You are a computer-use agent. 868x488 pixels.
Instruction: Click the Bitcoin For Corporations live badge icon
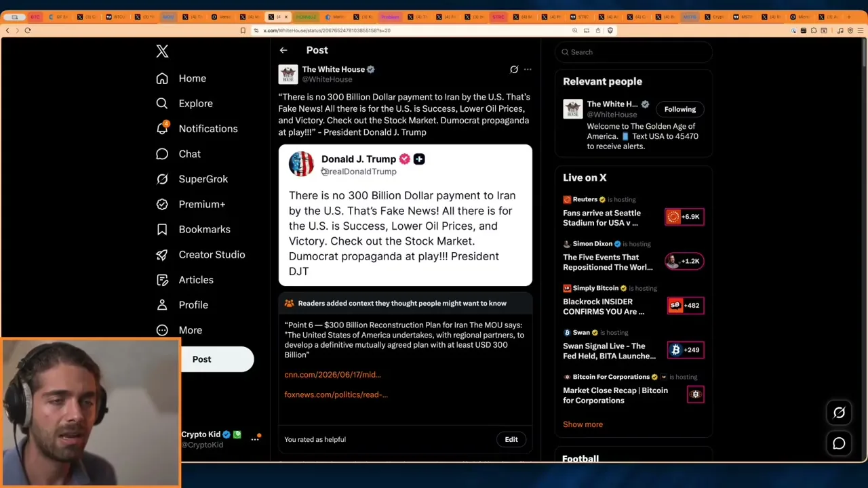pos(695,394)
